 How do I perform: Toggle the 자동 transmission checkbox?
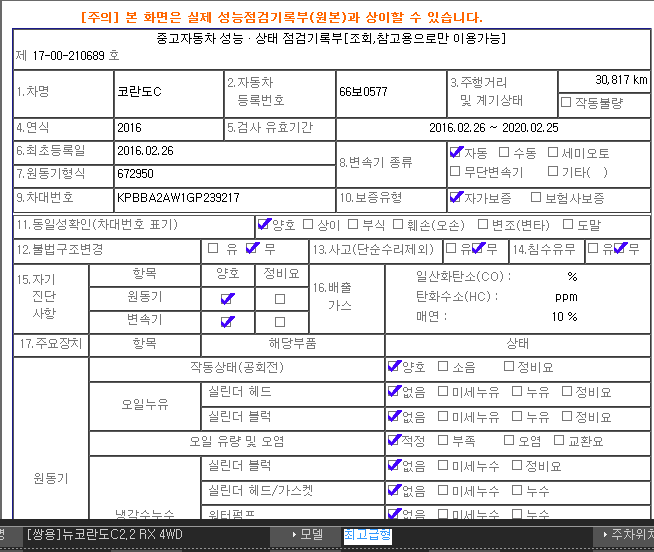coord(455,153)
